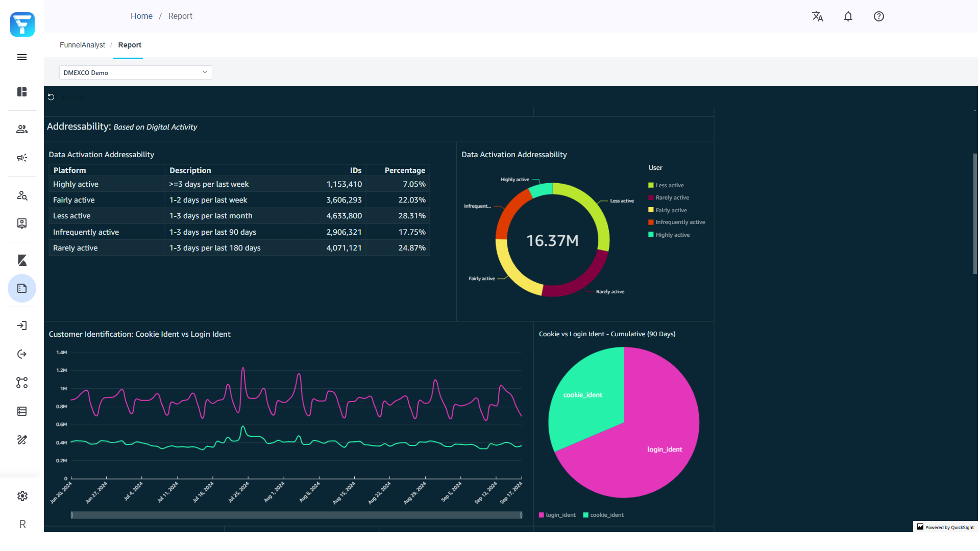Click the hamburger menu icon
Screen dimensions: 980x551
22,57
